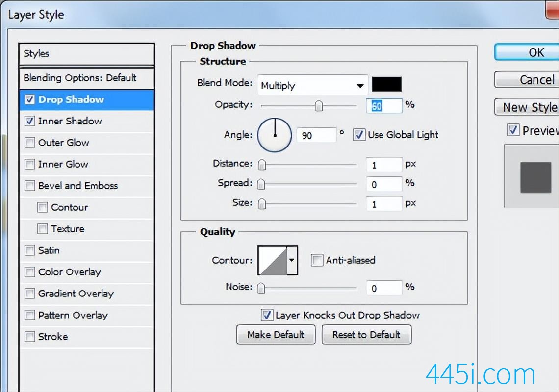Open the black shadow color swatch

click(x=387, y=84)
